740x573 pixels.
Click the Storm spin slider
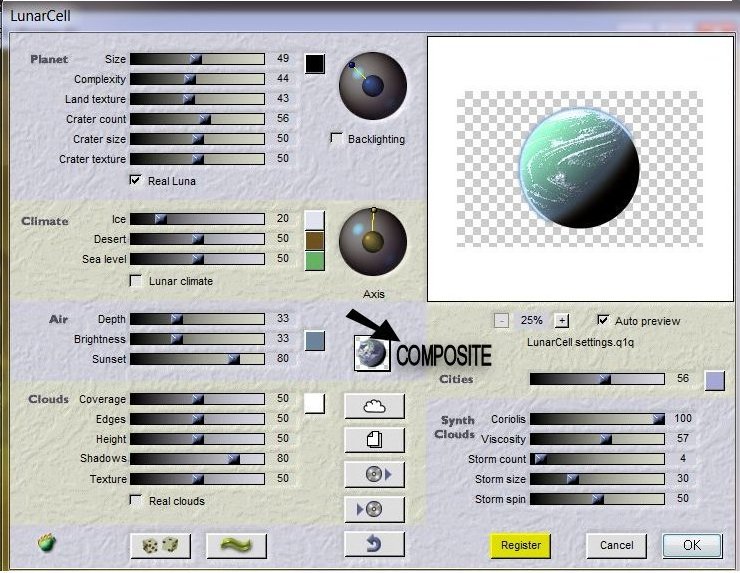point(597,499)
